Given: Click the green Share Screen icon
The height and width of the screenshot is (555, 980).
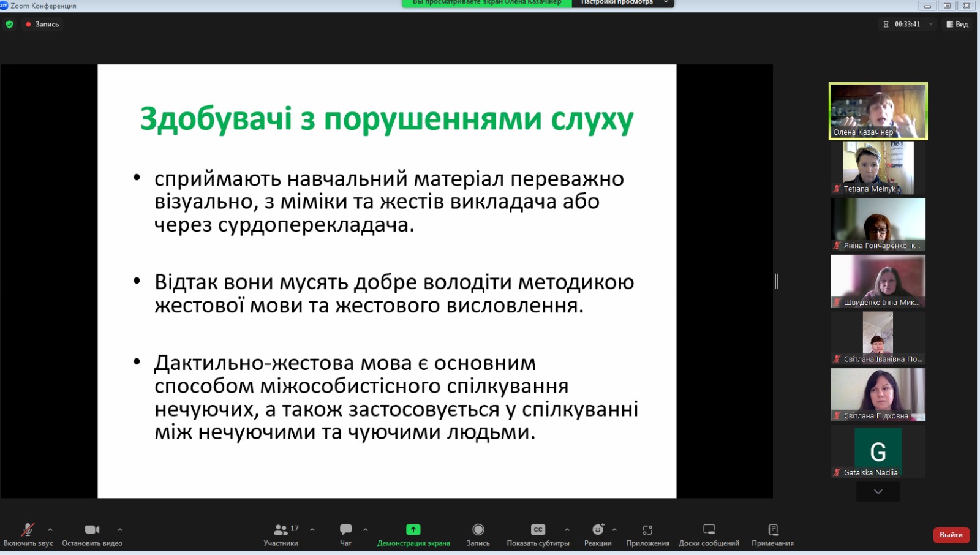Looking at the screenshot, I should click(x=413, y=530).
